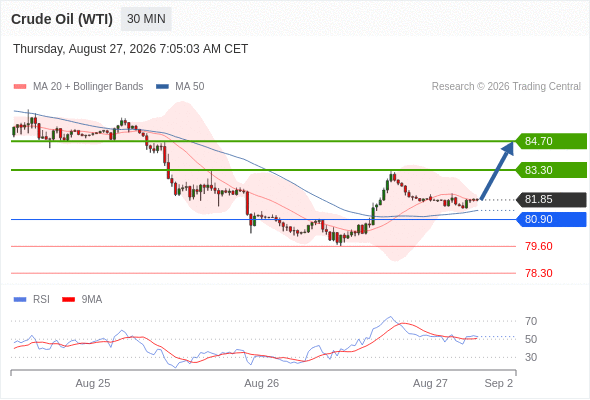Click 'Research © 2026 Trading Central' credit
590x400 pixels.
pyautogui.click(x=506, y=87)
